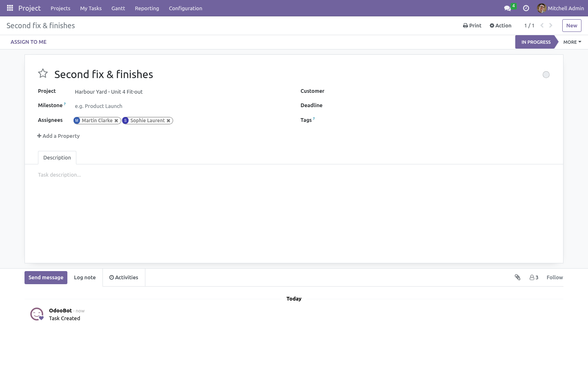588x368 pixels.
Task: Follow this task
Action: [x=555, y=277]
